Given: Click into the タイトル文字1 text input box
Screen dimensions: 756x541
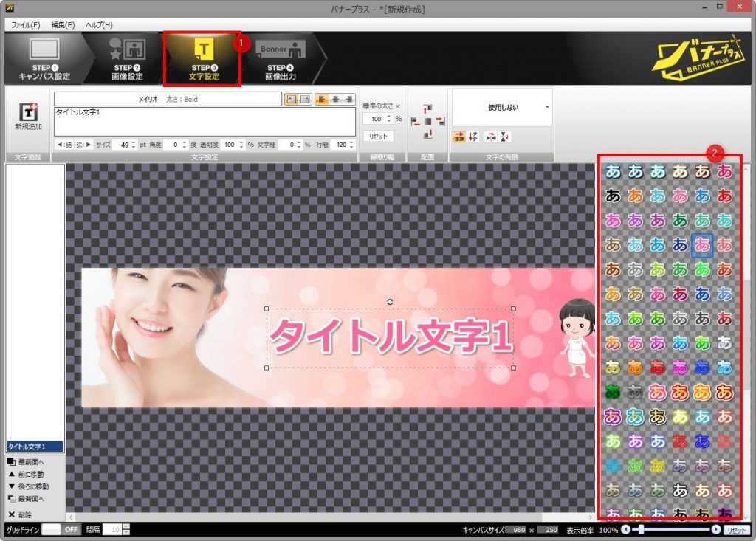Looking at the screenshot, I should click(205, 122).
